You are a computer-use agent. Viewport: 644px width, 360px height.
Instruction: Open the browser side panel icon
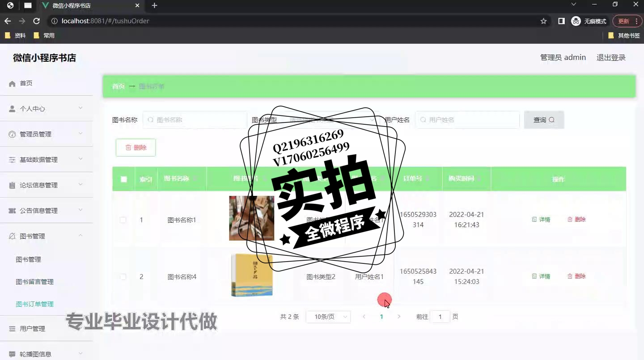pos(561,21)
